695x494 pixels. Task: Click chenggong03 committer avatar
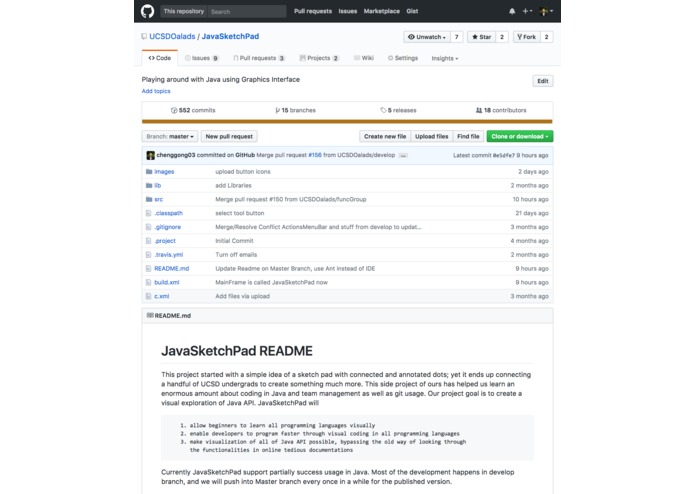(x=151, y=155)
